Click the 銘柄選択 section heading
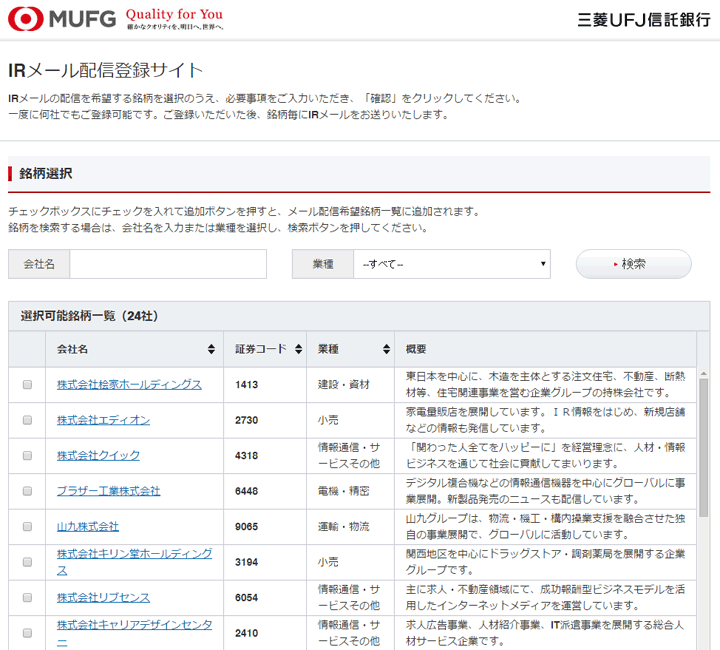 point(45,174)
